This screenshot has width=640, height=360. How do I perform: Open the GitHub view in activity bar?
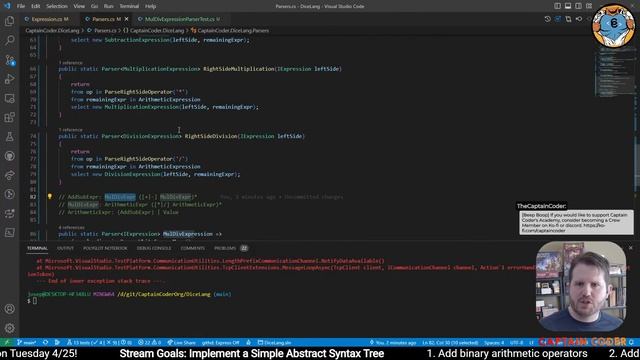(x=9, y=156)
